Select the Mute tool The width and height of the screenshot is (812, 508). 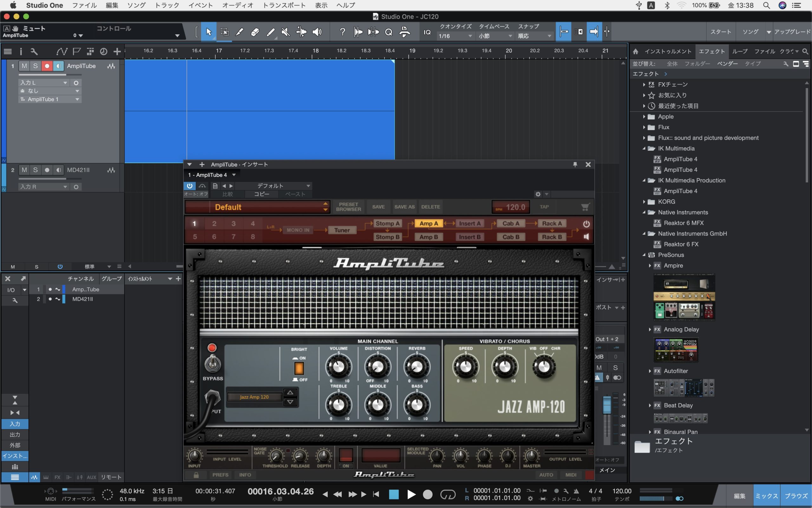pyautogui.click(x=285, y=32)
